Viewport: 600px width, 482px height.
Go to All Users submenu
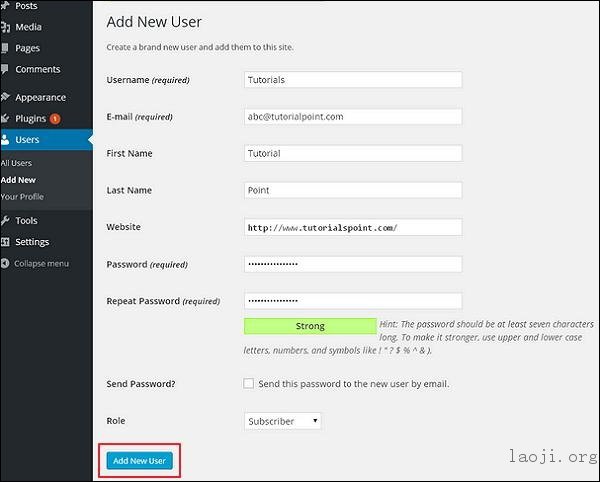tap(16, 163)
